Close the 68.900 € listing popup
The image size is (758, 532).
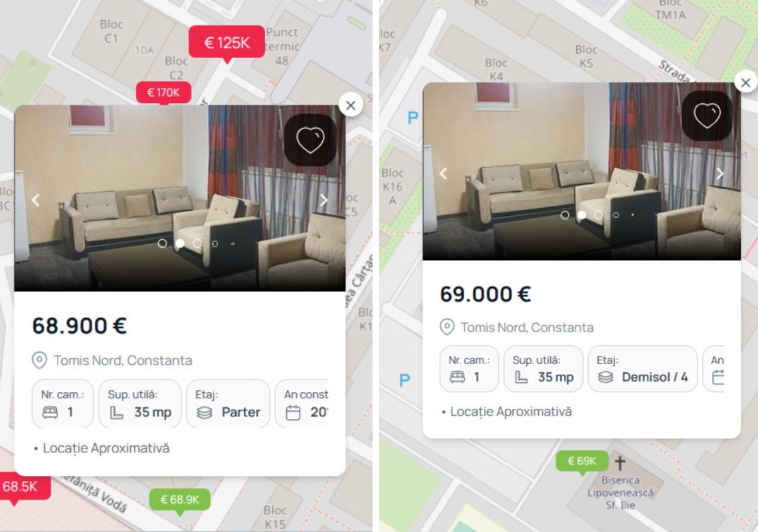pyautogui.click(x=351, y=105)
